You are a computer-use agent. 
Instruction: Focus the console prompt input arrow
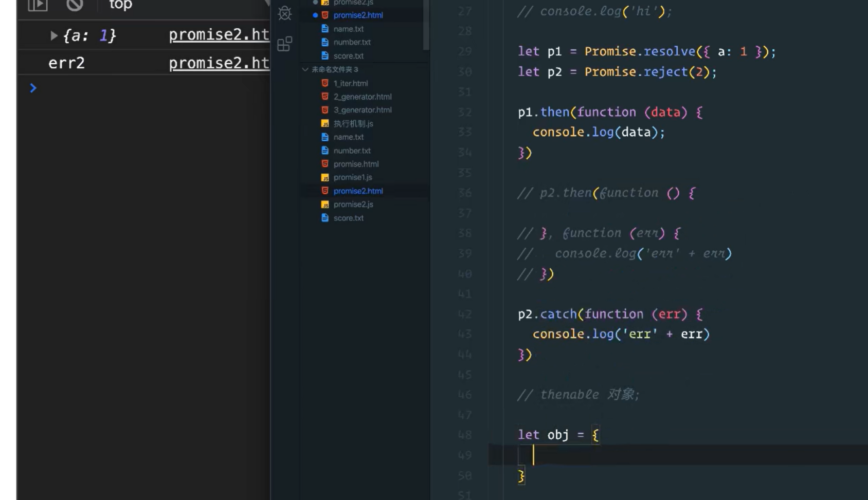pyautogui.click(x=33, y=88)
